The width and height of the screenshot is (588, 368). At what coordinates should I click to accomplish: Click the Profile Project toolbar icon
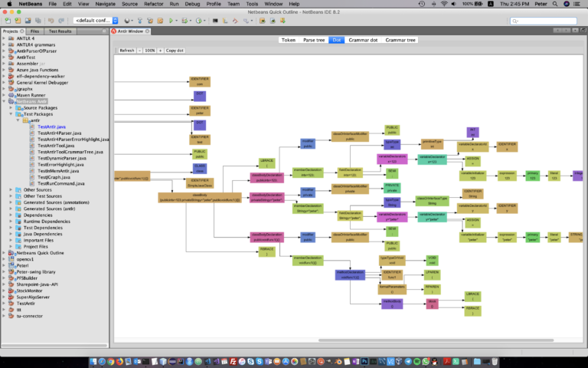(x=199, y=21)
